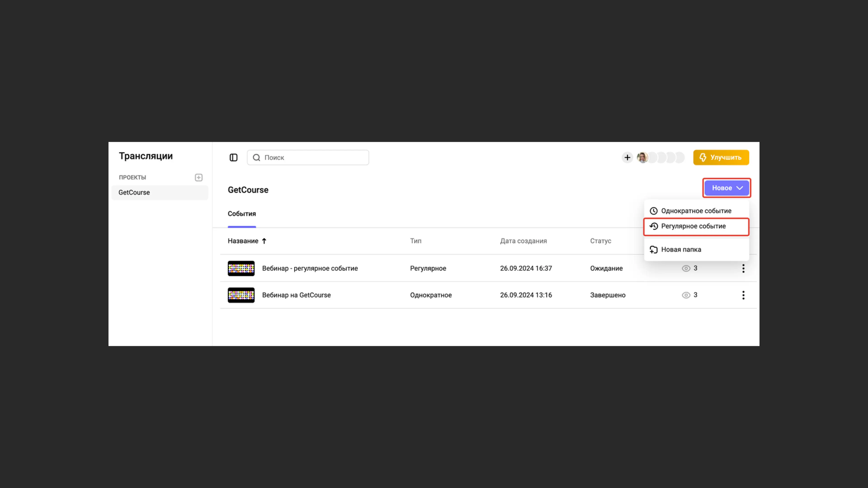Toggle the sidebar panel icon
The width and height of the screenshot is (868, 488).
pyautogui.click(x=234, y=158)
